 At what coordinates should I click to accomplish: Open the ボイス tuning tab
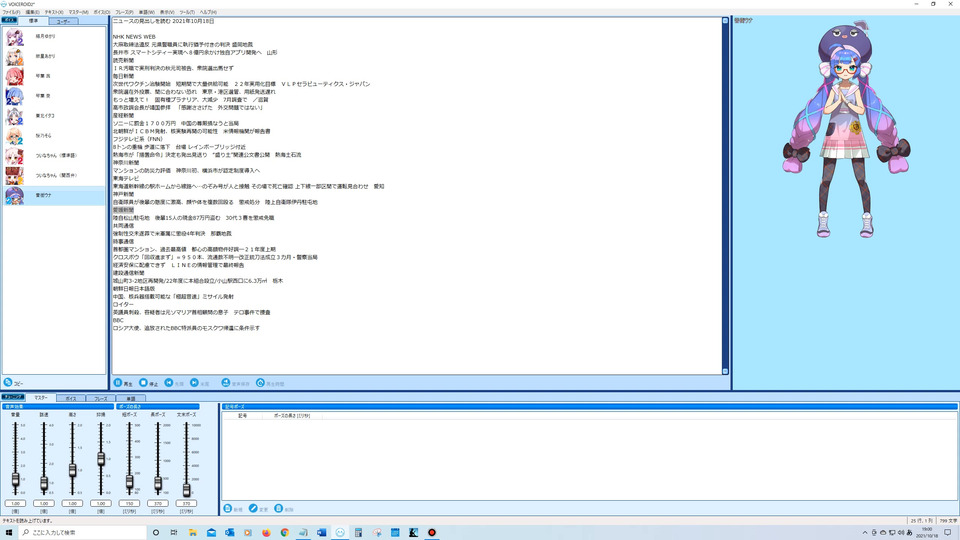click(x=70, y=399)
